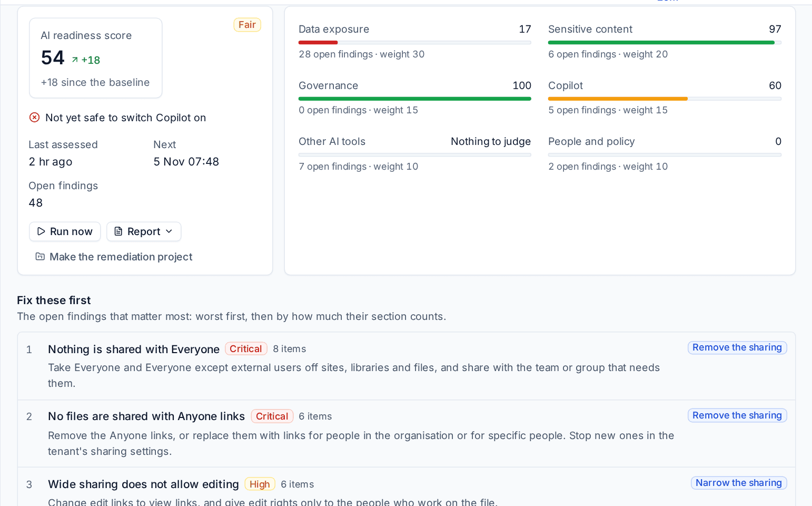This screenshot has width=812, height=506.
Task: Click the green upward trend arrow icon
Action: pyautogui.click(x=75, y=60)
